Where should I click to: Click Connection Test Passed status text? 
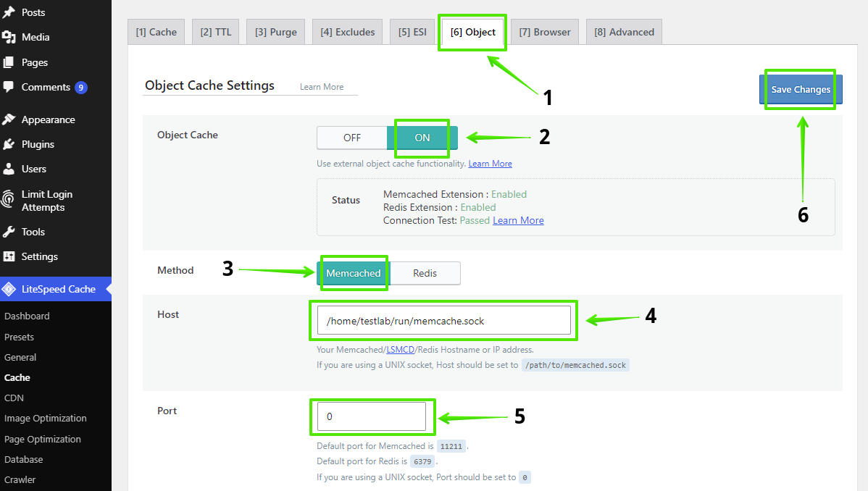(475, 220)
